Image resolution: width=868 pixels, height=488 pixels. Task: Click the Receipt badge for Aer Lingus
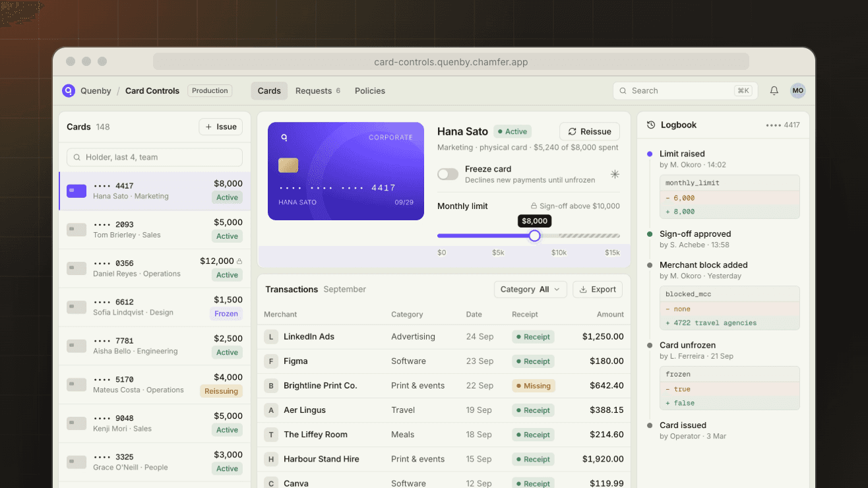[533, 410]
